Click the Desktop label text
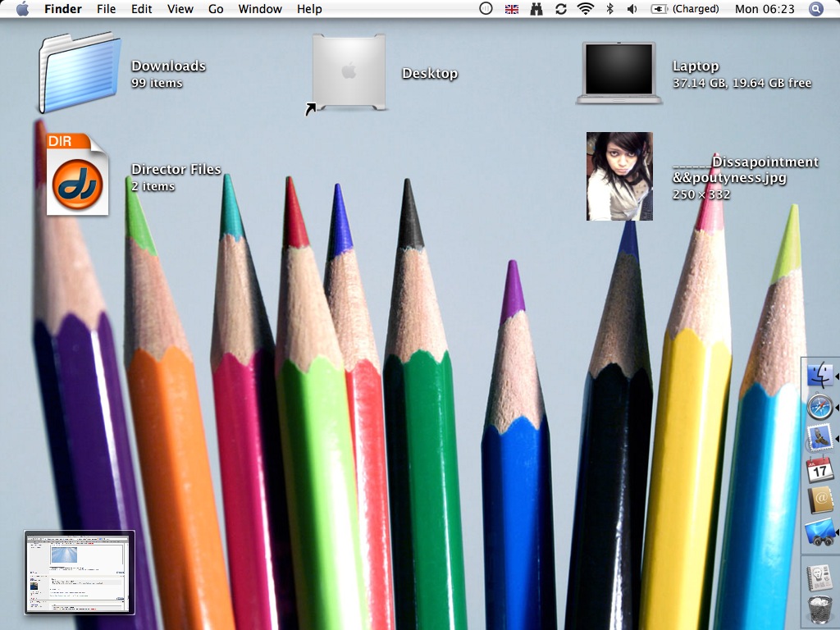This screenshot has height=630, width=840. (x=430, y=73)
